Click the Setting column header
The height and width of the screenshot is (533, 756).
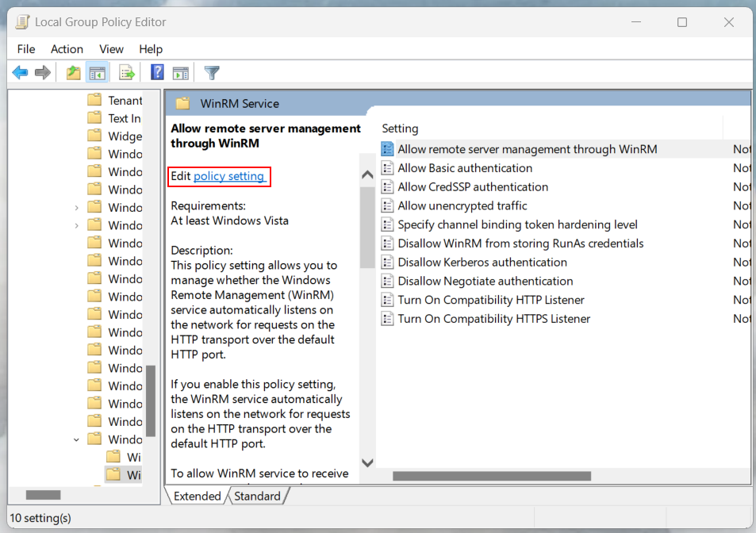[x=400, y=128]
